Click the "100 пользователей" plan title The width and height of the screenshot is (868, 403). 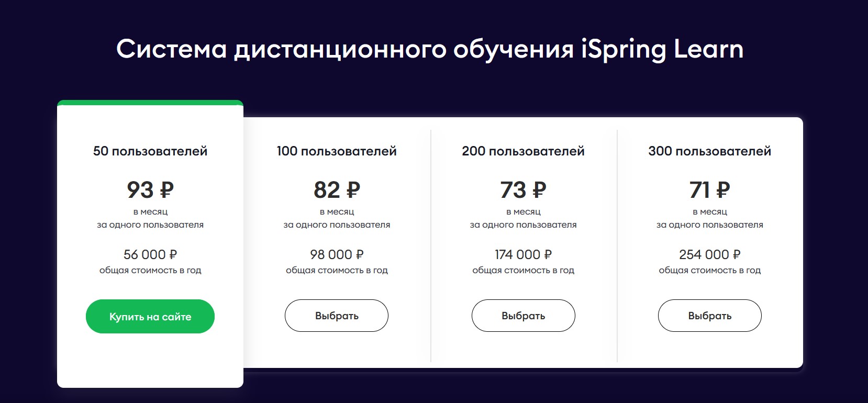coord(337,151)
